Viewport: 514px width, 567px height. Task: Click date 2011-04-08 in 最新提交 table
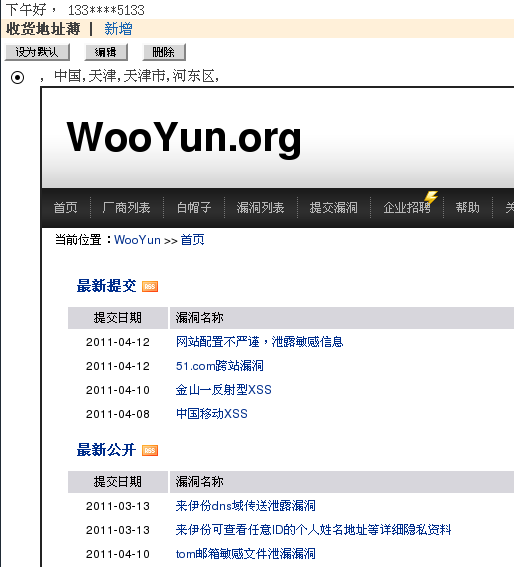pyautogui.click(x=118, y=414)
